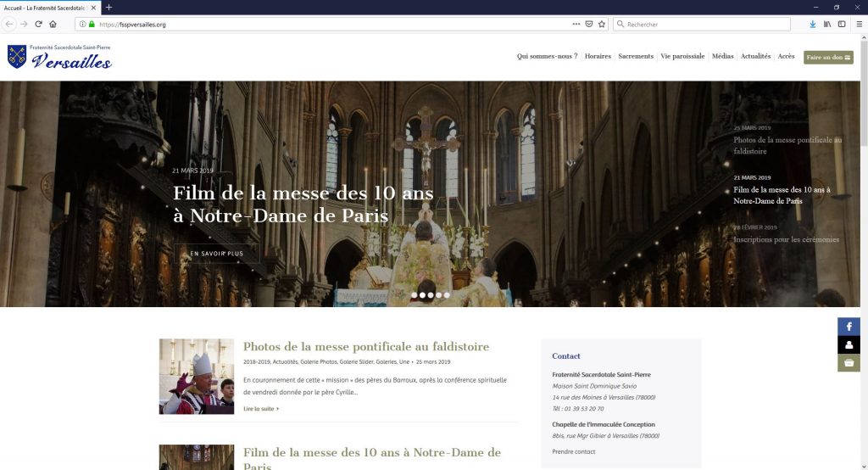
Task: Toggle the browser sidebar view icon
Action: point(842,25)
